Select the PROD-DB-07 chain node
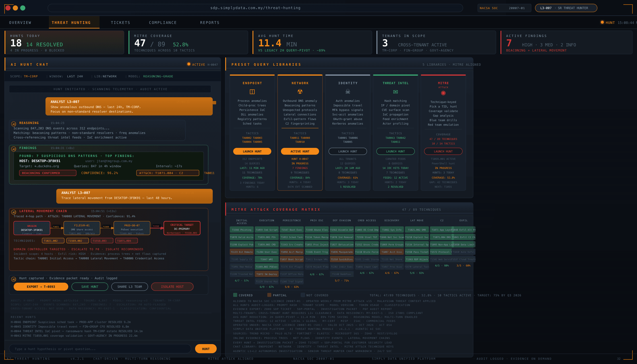Image resolution: width=637 pixels, height=364 pixels. pos(132,228)
